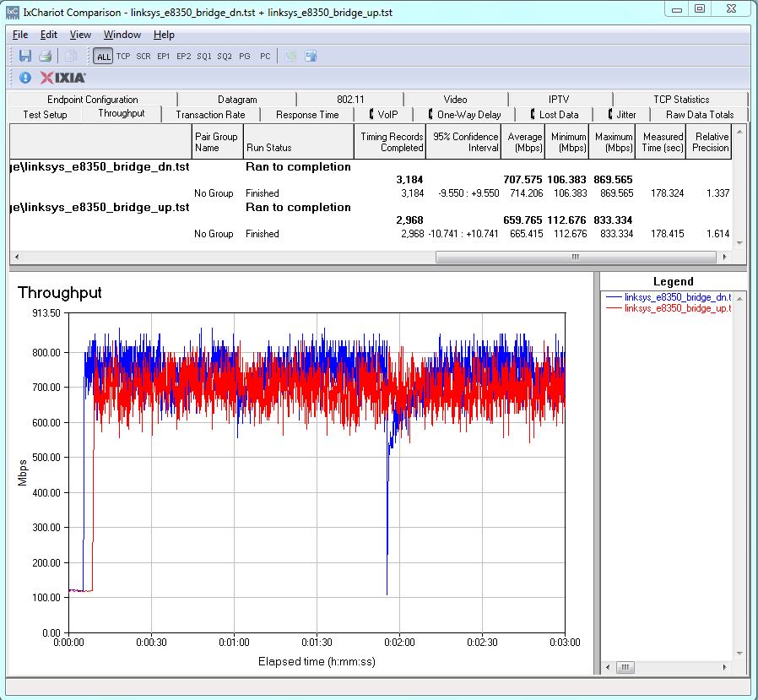
Task: Toggle the TCP filter button
Action: [x=123, y=56]
